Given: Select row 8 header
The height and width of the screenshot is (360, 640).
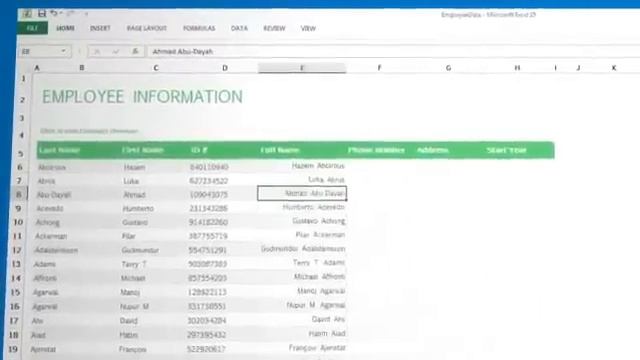Looking at the screenshot, I should 19,194.
